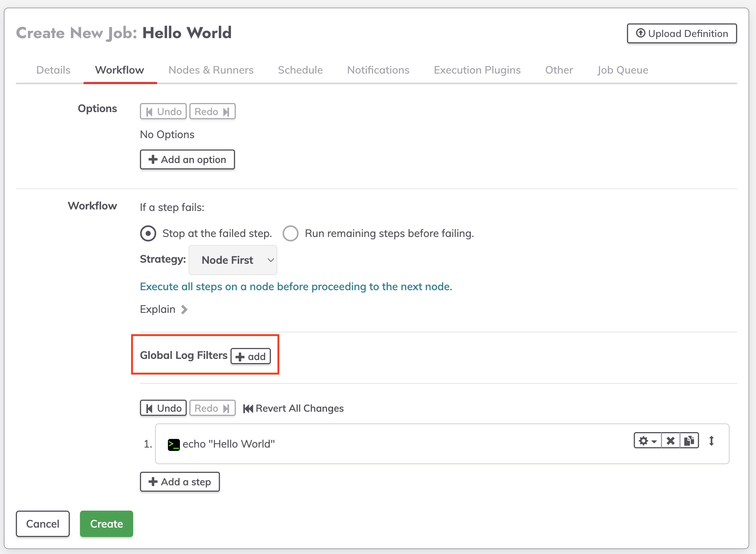Click the green terminal command icon
Viewport: 756px width, 554px height.
pyautogui.click(x=174, y=445)
